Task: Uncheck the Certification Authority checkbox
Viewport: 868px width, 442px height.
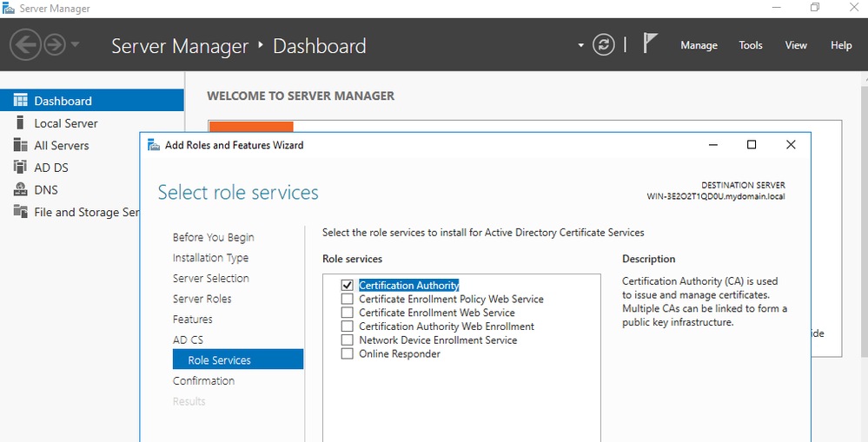Action: pos(347,285)
